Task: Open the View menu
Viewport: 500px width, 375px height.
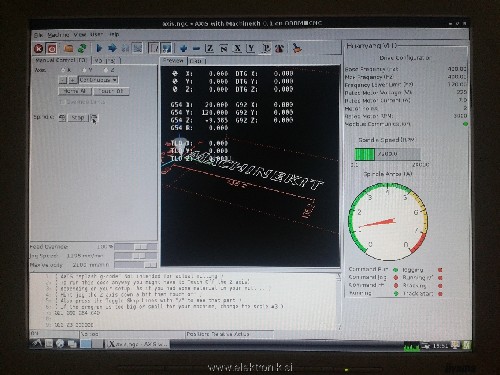Action: click(x=80, y=35)
